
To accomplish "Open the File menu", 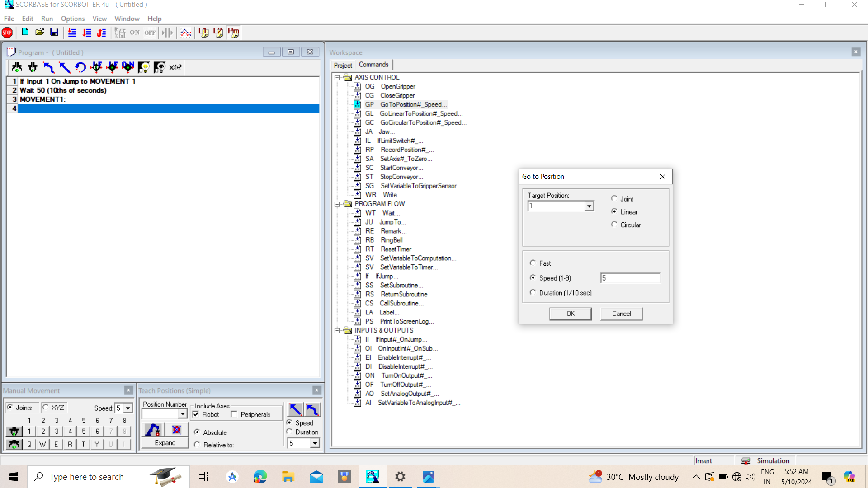I will click(x=9, y=19).
